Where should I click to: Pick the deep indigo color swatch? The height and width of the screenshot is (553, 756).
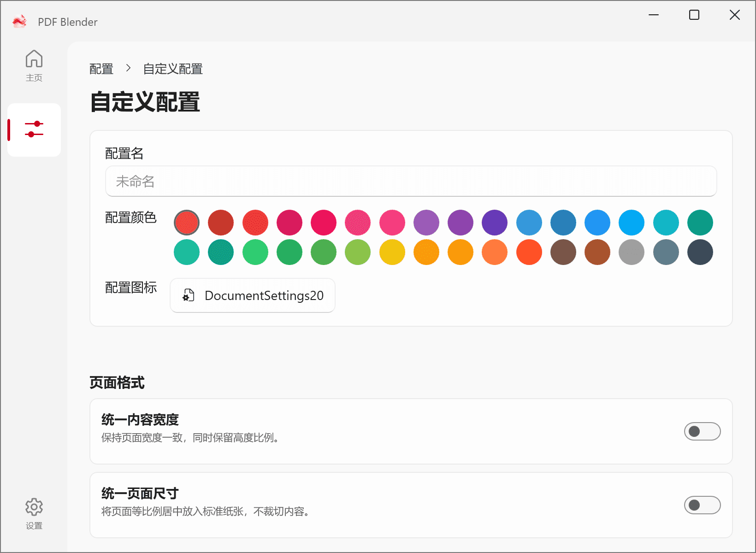495,223
